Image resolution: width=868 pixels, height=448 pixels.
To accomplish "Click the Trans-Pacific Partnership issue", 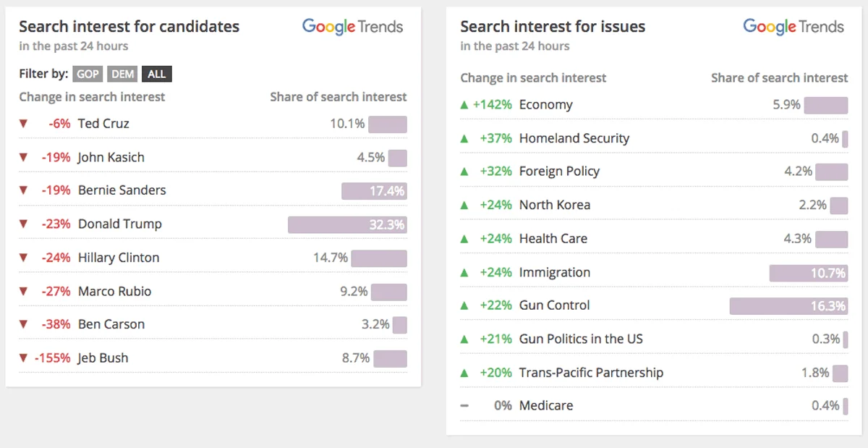I will pyautogui.click(x=591, y=373).
